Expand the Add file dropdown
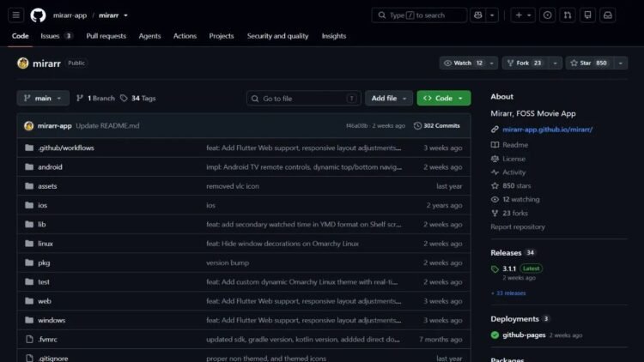644x362 pixels. (388, 98)
